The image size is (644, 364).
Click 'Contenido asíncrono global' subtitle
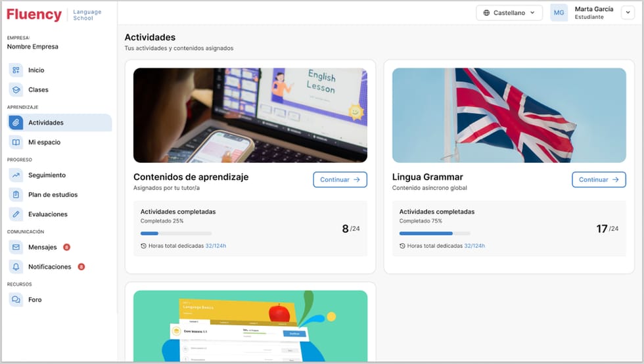point(430,188)
